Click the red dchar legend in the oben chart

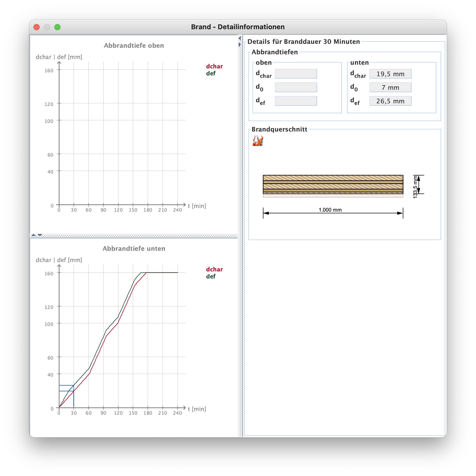point(214,66)
